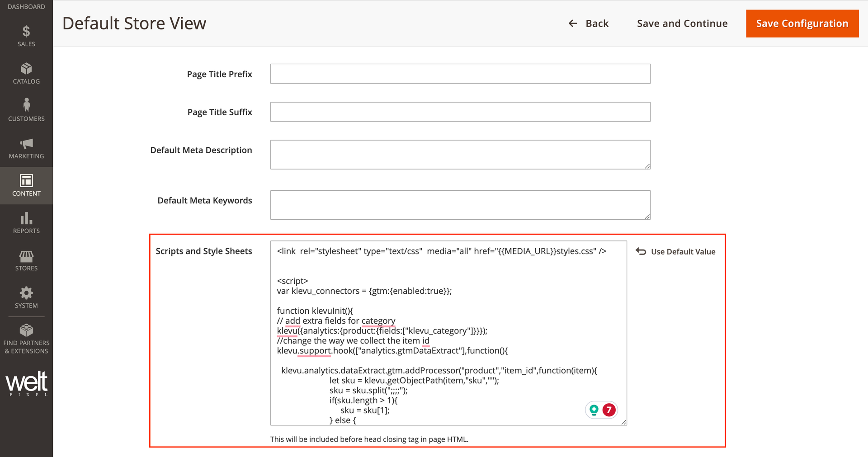Click the "if(sku.length > 1){" code line

point(363,400)
